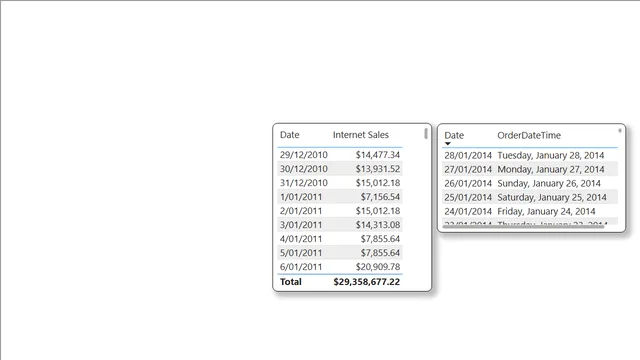Select the $13,931.52 sales value
Screen dimensions: 640x360
click(378, 169)
